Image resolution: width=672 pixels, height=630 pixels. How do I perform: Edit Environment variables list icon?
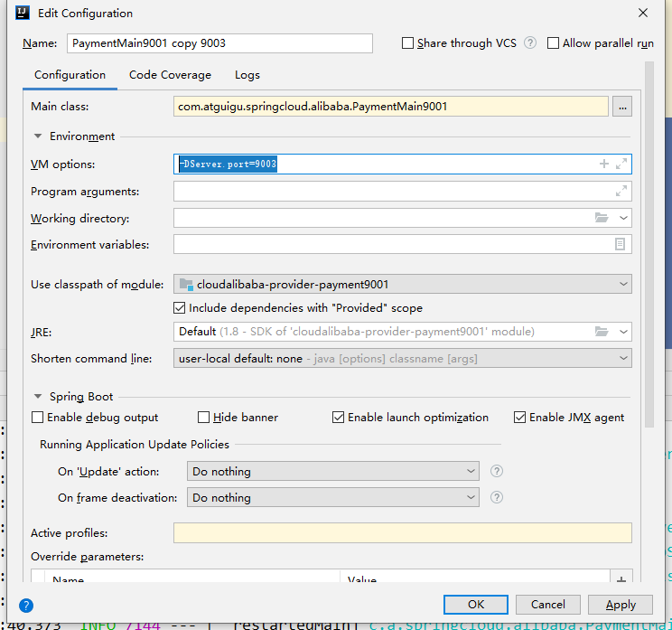[620, 244]
